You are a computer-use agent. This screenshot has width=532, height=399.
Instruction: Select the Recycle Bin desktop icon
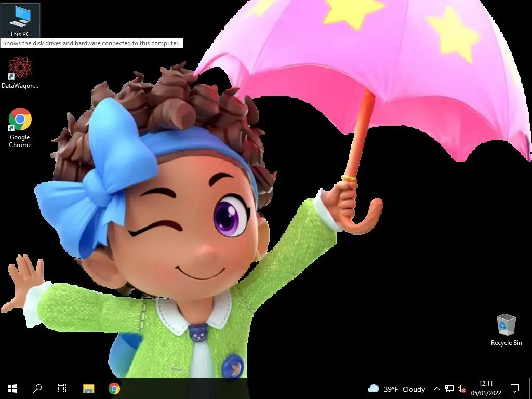[x=506, y=330]
